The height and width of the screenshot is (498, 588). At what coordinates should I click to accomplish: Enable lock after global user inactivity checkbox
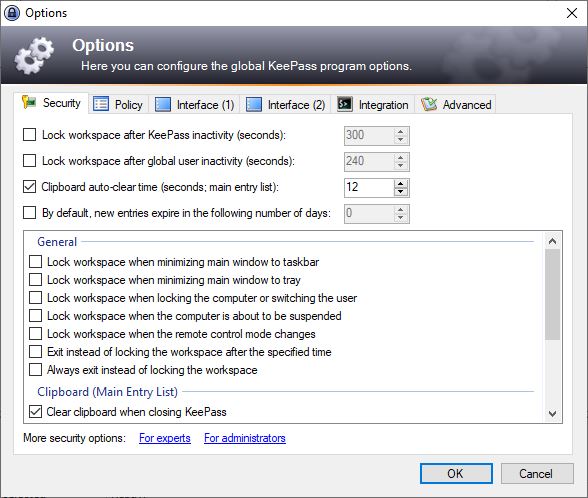[30, 161]
